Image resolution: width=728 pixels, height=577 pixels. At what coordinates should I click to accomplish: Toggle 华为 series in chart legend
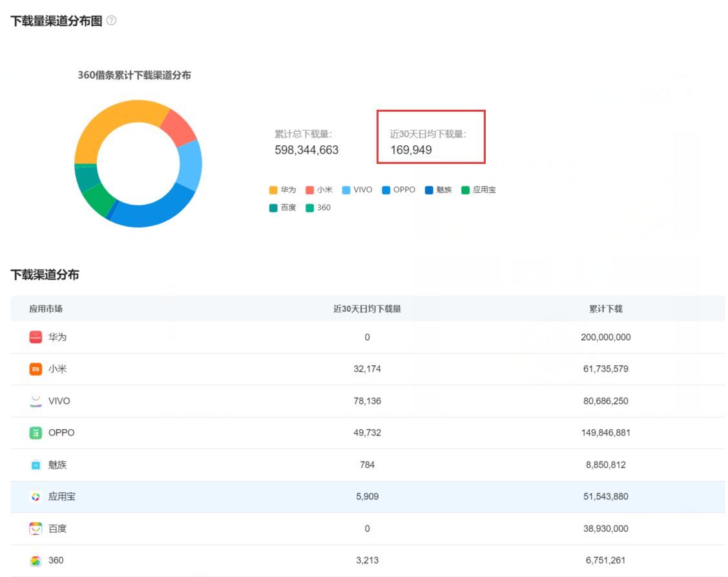point(282,190)
